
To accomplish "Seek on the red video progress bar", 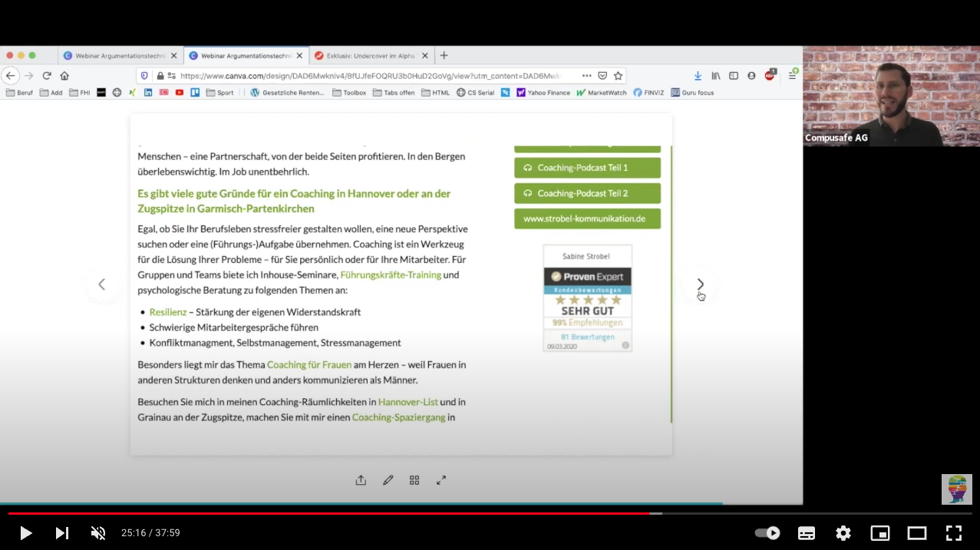I will coord(328,513).
